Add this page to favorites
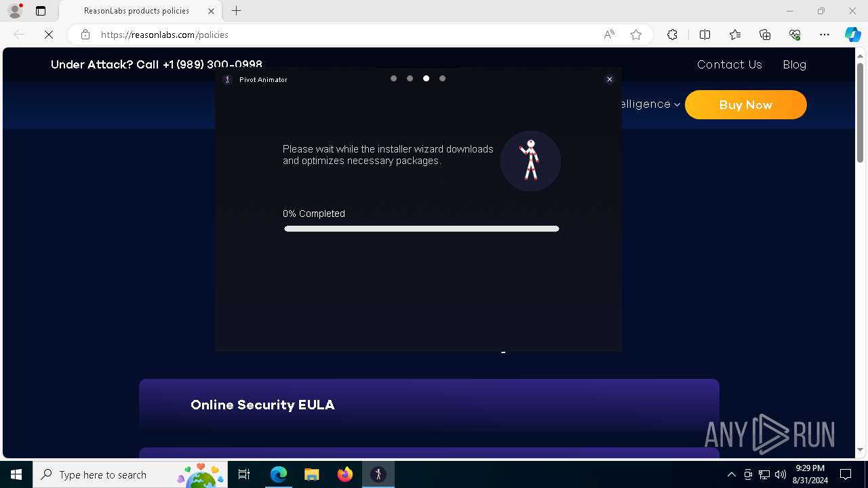The height and width of the screenshot is (488, 868). pos(636,35)
